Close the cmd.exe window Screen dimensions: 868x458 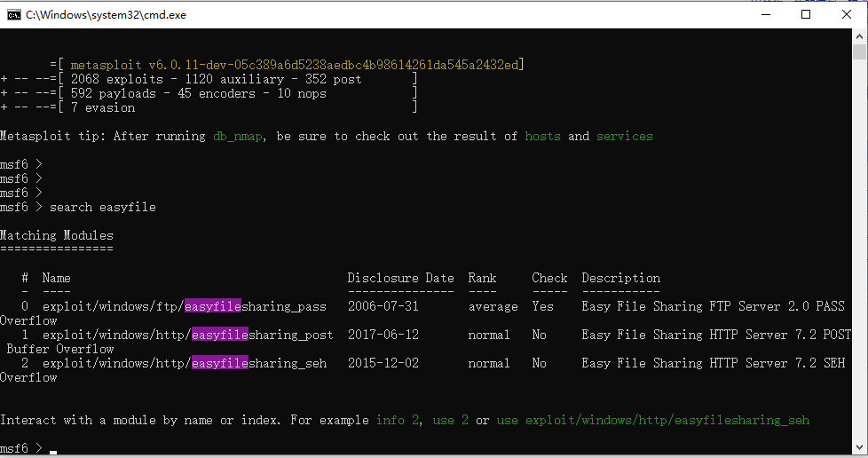(847, 15)
